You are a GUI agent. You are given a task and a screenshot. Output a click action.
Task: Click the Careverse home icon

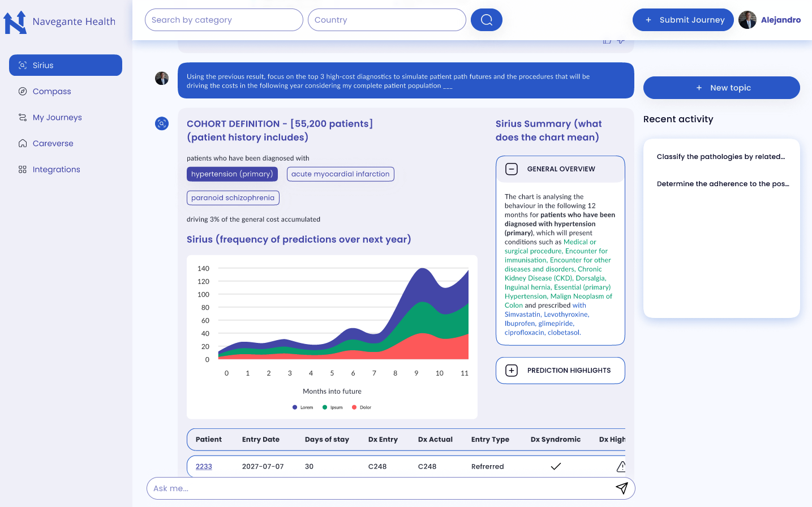23,143
